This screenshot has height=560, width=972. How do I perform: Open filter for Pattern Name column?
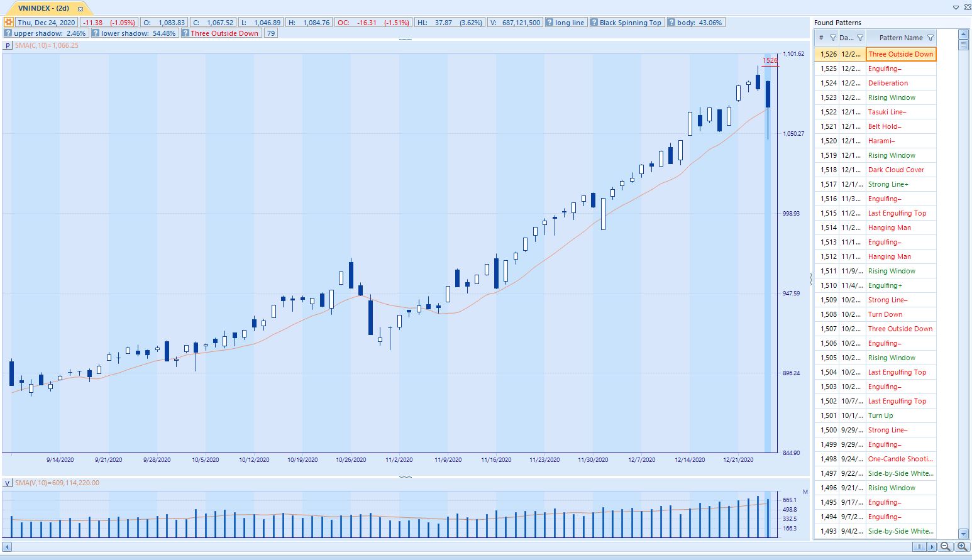[931, 38]
